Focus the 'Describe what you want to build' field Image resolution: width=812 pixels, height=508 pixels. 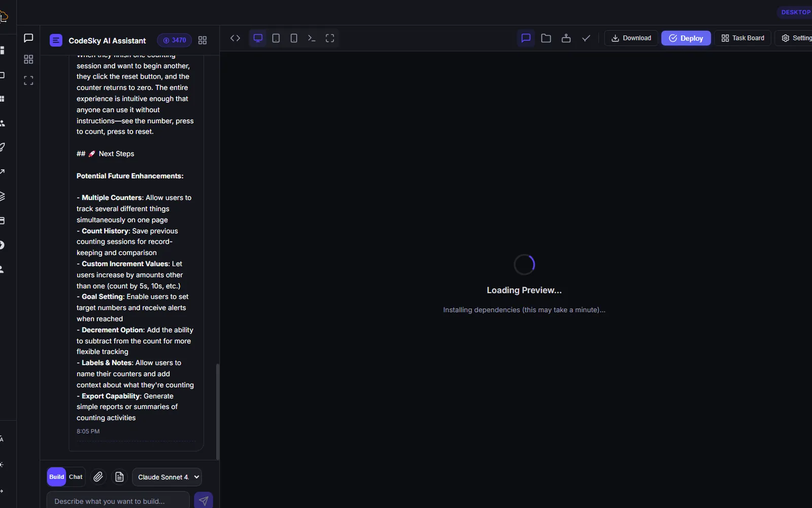pyautogui.click(x=118, y=501)
